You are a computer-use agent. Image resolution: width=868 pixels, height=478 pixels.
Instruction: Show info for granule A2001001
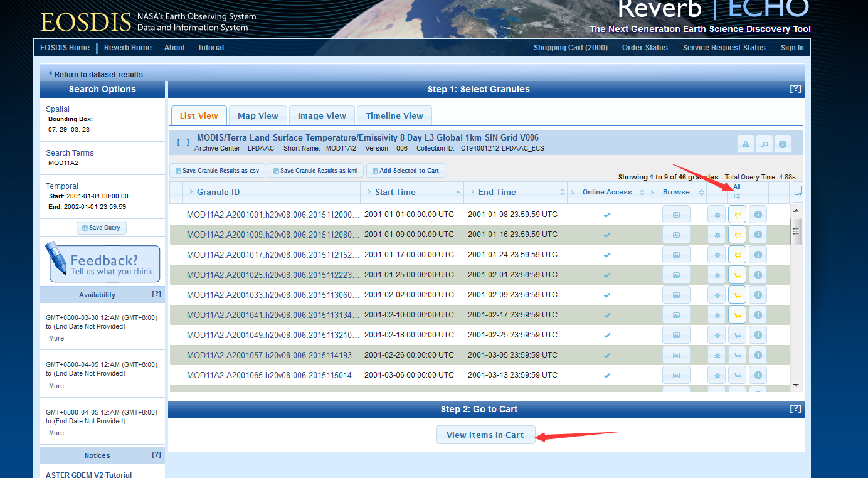point(758,215)
